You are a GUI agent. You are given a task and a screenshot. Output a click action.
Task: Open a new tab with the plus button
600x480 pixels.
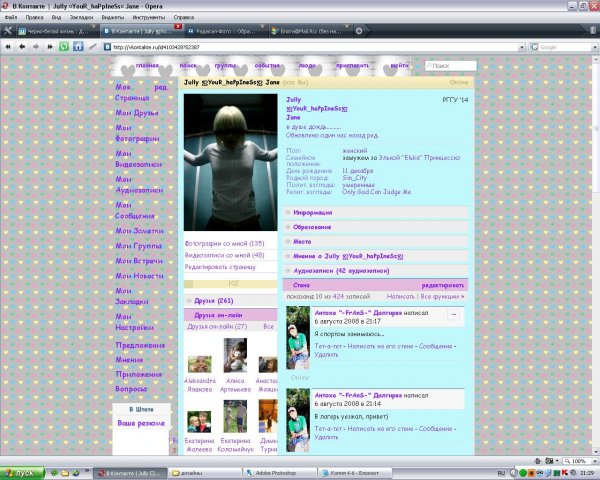tap(359, 31)
